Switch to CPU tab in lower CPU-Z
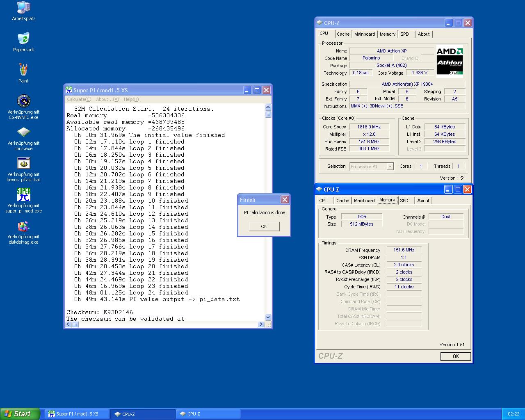Screen dimensions: 525x420 tap(324, 201)
